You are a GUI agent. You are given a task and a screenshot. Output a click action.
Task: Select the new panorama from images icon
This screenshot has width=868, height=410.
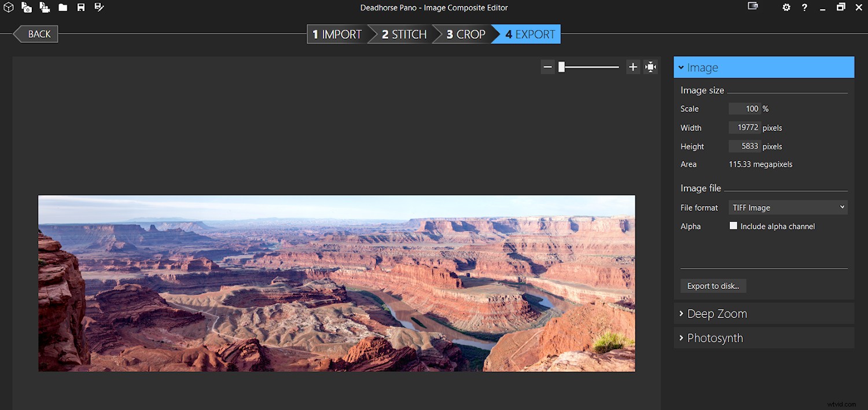click(x=26, y=8)
